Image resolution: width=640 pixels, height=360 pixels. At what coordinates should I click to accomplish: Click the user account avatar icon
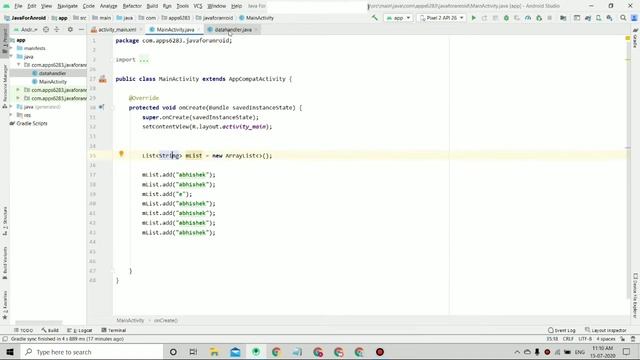point(634,18)
